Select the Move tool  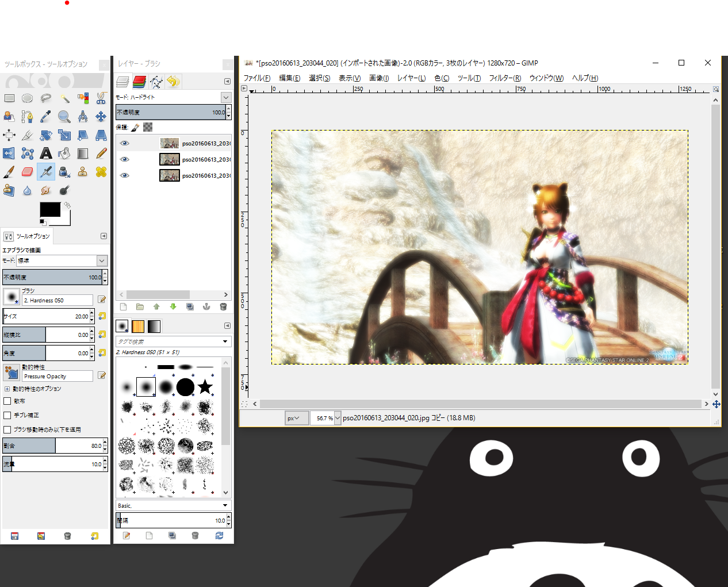(101, 117)
